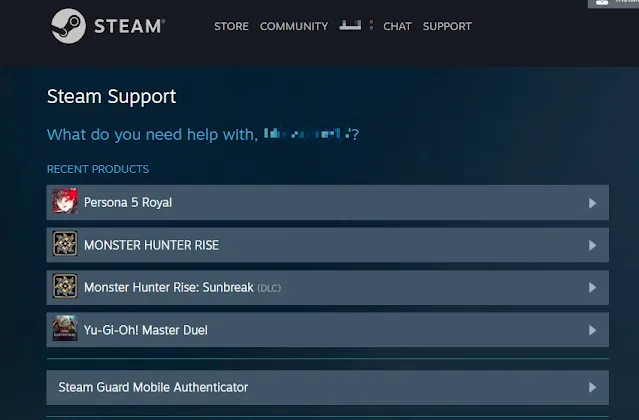Open Monster Hunter Rise: Sunbreak support entry
This screenshot has width=639, height=420.
[x=328, y=287]
